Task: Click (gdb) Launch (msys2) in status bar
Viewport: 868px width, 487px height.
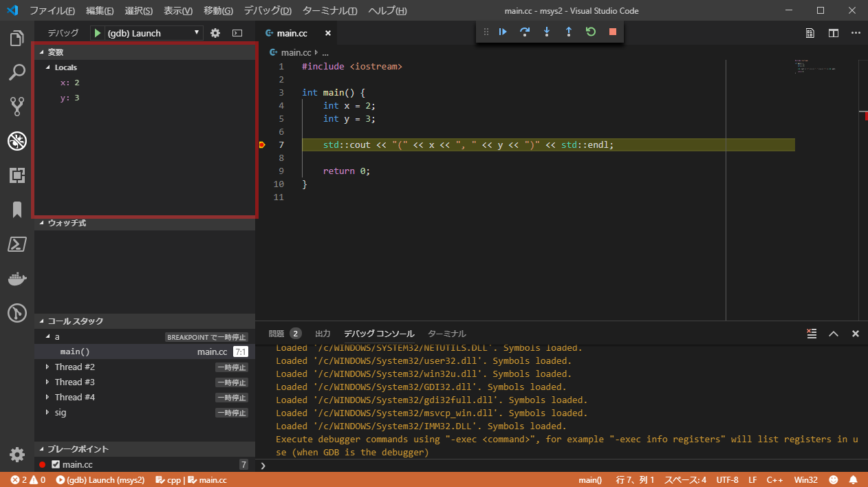Action: pos(100,479)
